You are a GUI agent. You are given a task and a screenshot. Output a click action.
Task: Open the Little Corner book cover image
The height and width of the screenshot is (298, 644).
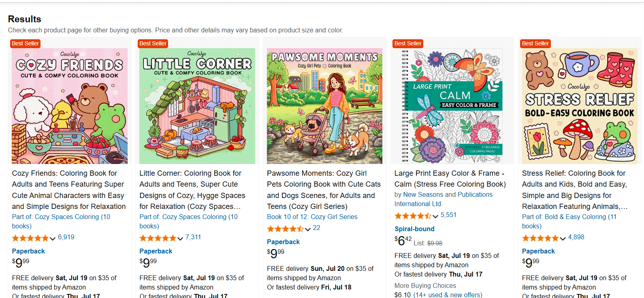coord(197,106)
